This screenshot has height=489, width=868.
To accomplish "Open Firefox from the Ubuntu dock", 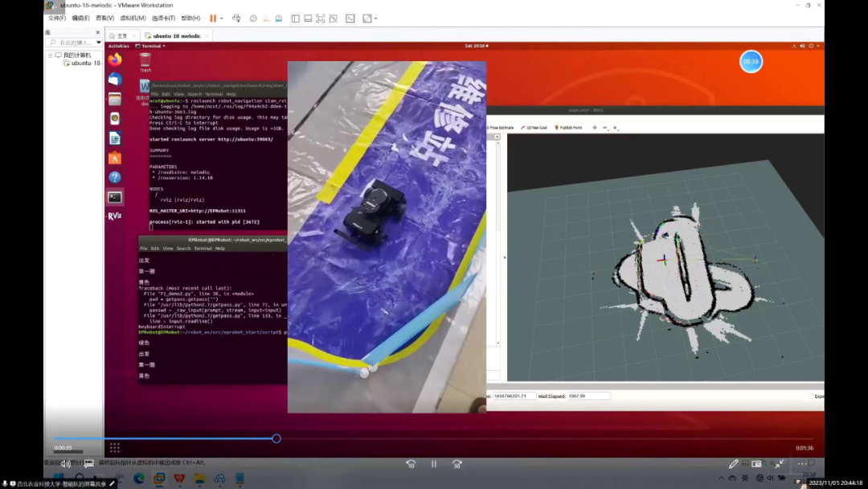I will (115, 59).
